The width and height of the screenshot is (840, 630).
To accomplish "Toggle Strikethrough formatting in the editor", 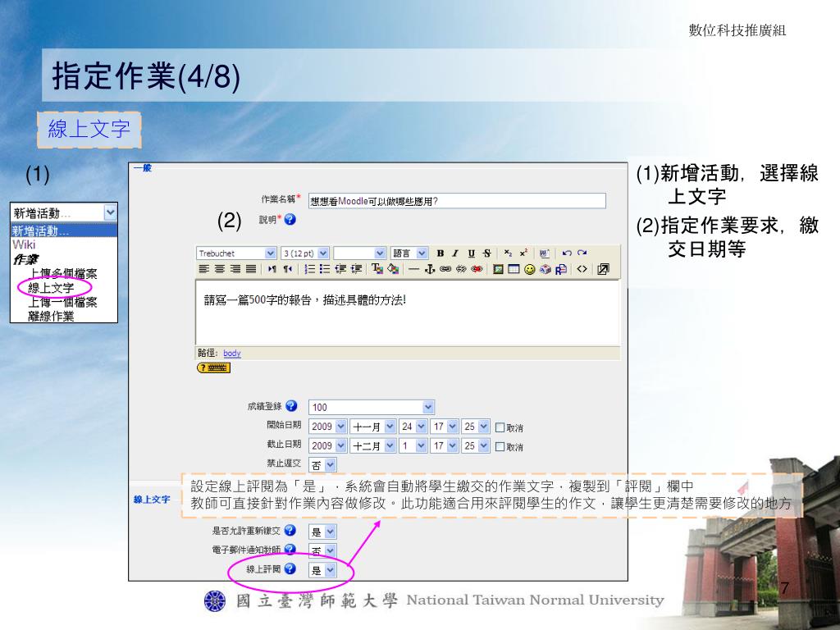I will pos(486,253).
